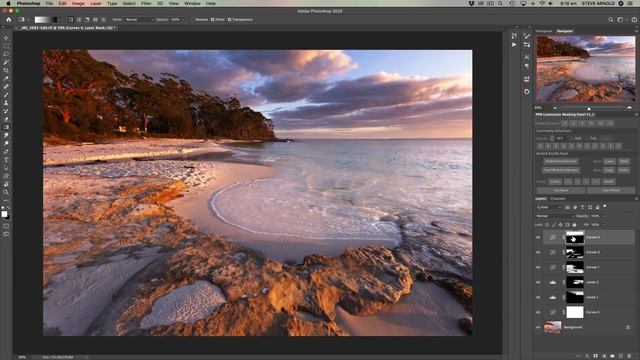Click the gradient preview bar in options bar
This screenshot has height=360, width=640.
click(46, 19)
